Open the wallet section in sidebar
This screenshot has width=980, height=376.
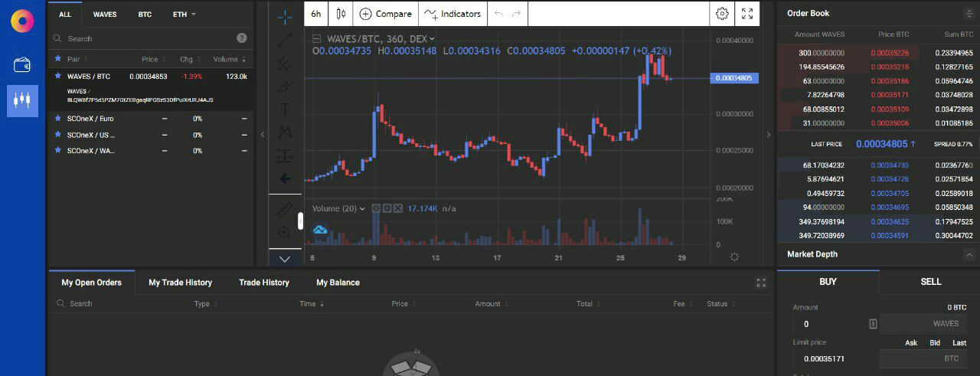[22, 64]
